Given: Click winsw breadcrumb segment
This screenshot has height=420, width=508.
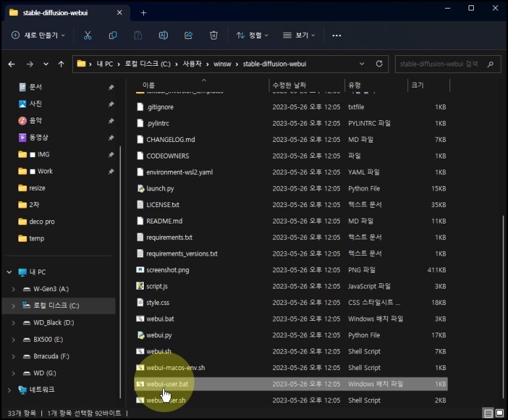Looking at the screenshot, I should (222, 64).
